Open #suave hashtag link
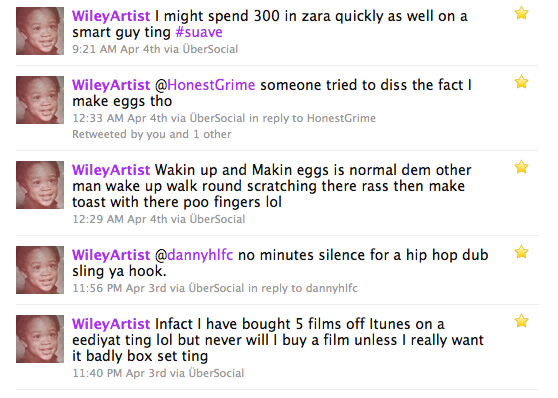This screenshot has width=558, height=398. pos(199,32)
